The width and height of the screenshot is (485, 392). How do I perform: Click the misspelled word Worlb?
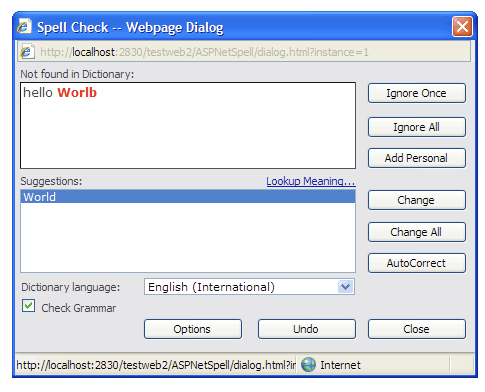click(77, 92)
